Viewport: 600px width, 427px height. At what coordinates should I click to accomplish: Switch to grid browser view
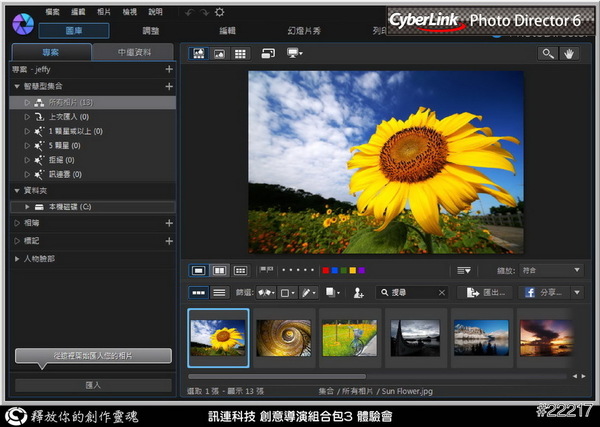pyautogui.click(x=241, y=53)
